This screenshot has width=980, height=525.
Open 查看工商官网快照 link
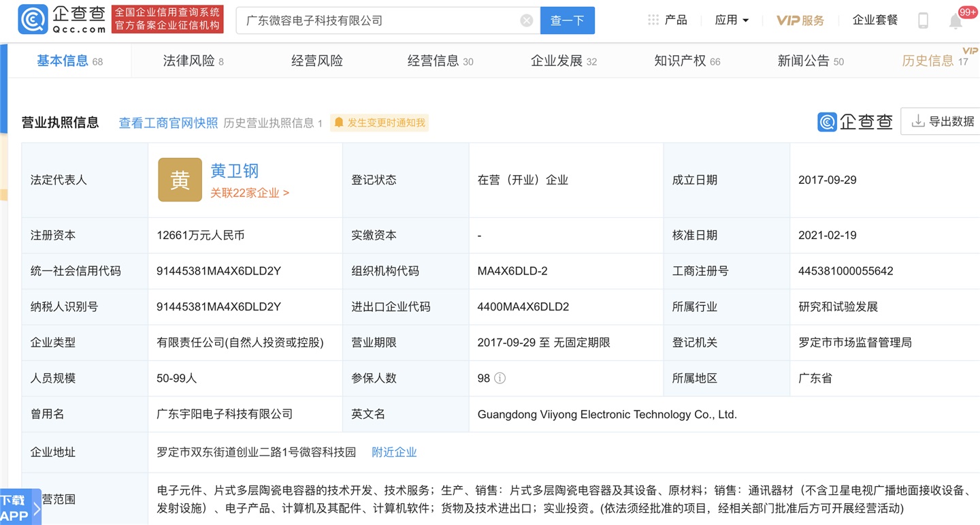[x=168, y=123]
